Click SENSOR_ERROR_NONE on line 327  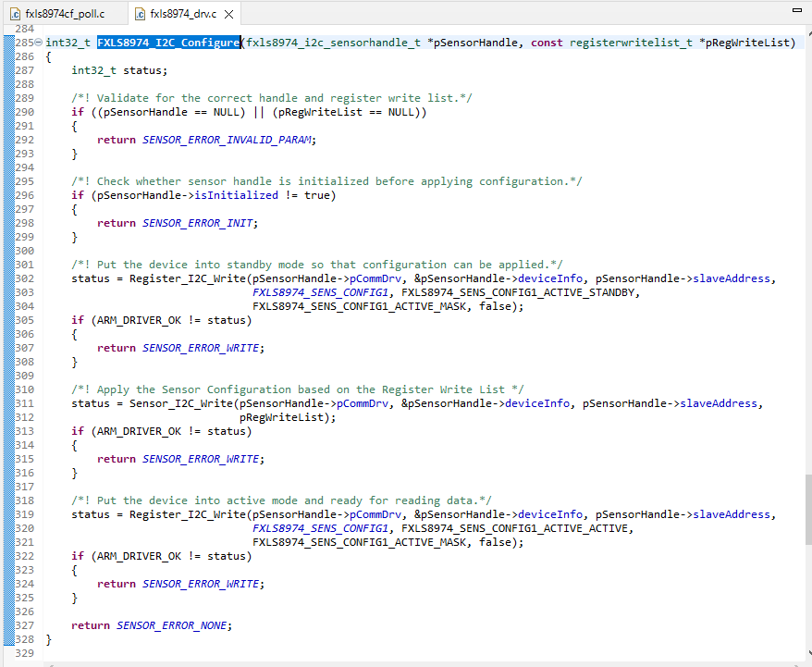(172, 625)
